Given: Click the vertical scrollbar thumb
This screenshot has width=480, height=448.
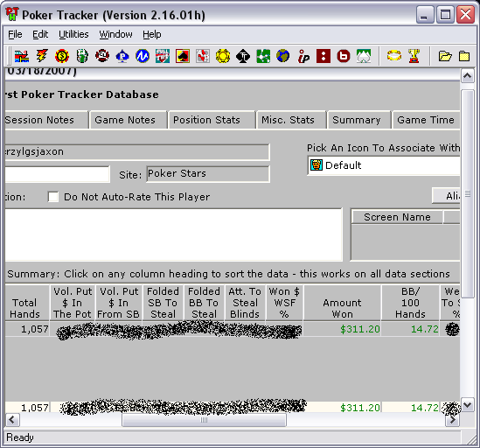Looking at the screenshot, I should coord(468,193).
